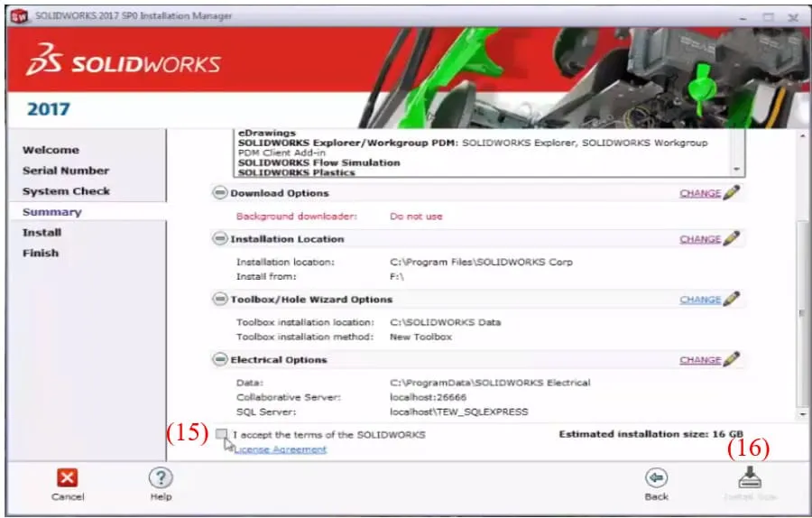Click the summary panel scroll-up arrow
Screen dimensions: 812x518
[803, 135]
